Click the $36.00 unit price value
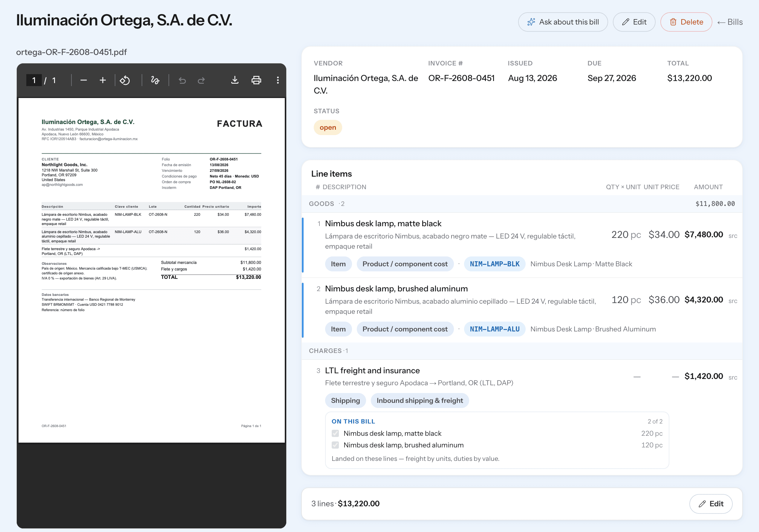 [664, 300]
